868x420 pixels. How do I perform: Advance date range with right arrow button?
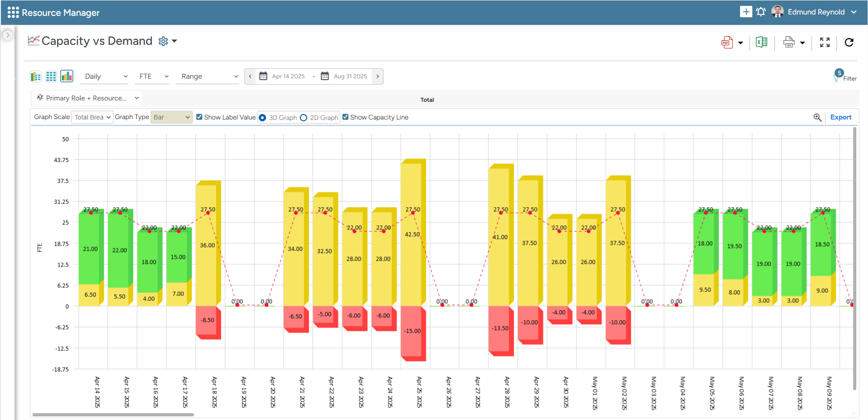click(x=378, y=76)
